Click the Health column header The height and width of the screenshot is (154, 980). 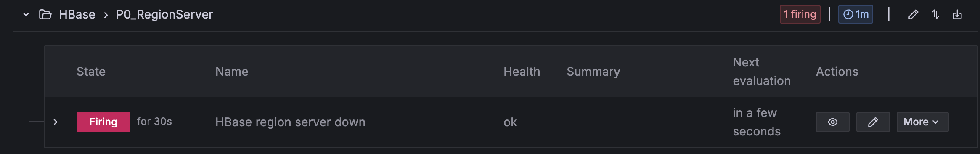[522, 72]
